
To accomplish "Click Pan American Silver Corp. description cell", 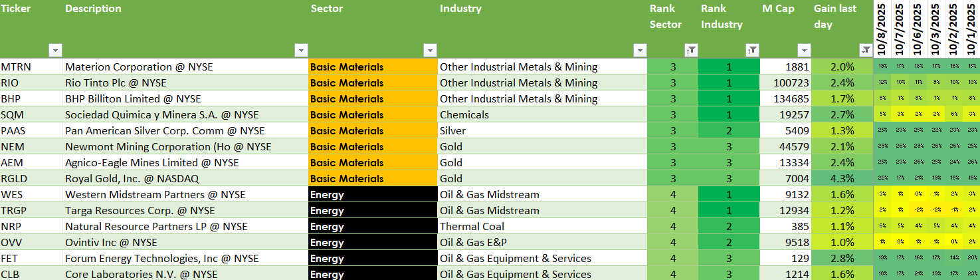I will [185, 130].
